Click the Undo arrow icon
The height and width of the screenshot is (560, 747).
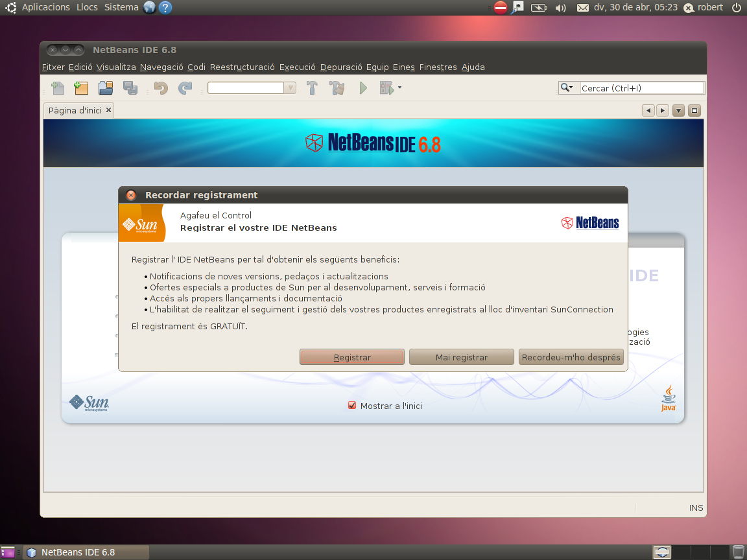[161, 88]
